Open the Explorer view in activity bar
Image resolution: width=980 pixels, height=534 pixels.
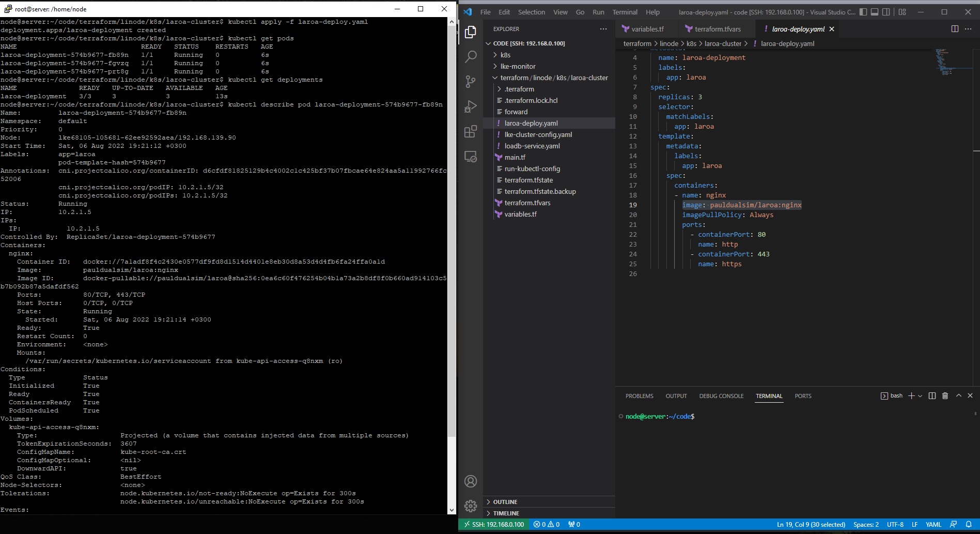pyautogui.click(x=470, y=32)
